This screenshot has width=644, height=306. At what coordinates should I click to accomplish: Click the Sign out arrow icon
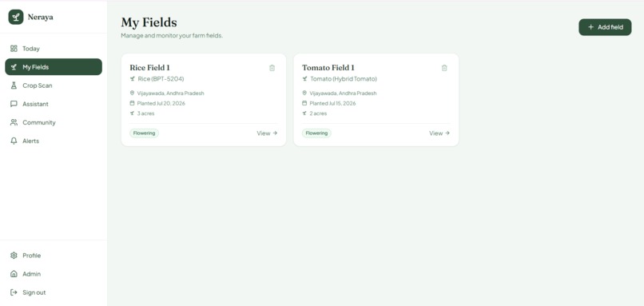pos(14,292)
